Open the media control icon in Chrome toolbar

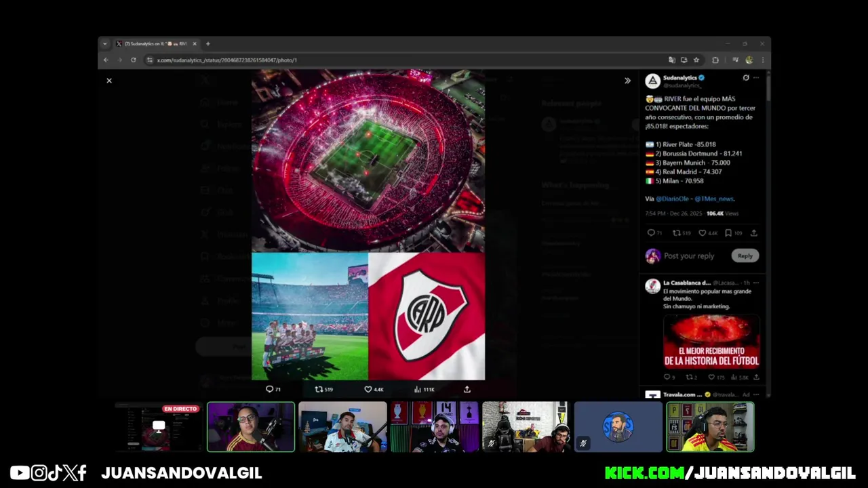(x=735, y=60)
